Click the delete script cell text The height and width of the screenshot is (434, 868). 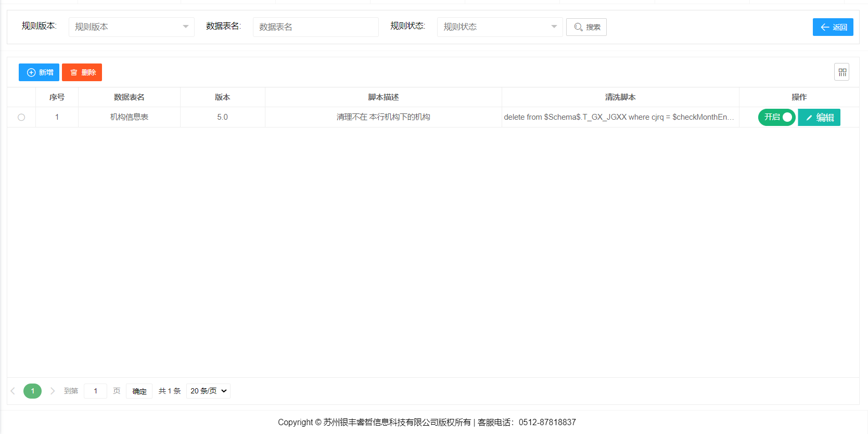pos(618,117)
